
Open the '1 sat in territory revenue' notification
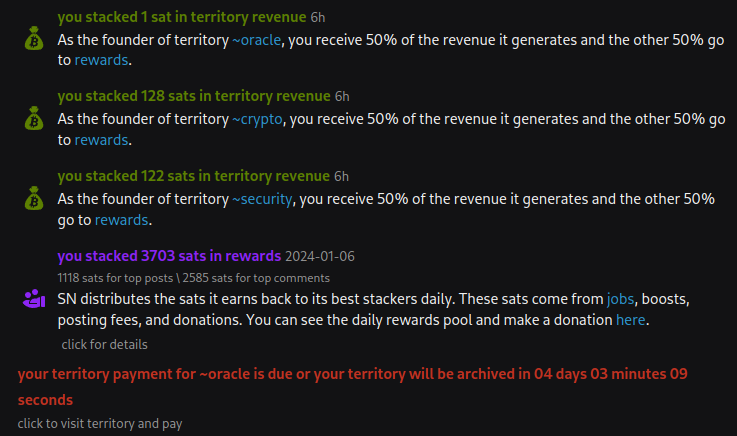pyautogui.click(x=182, y=17)
